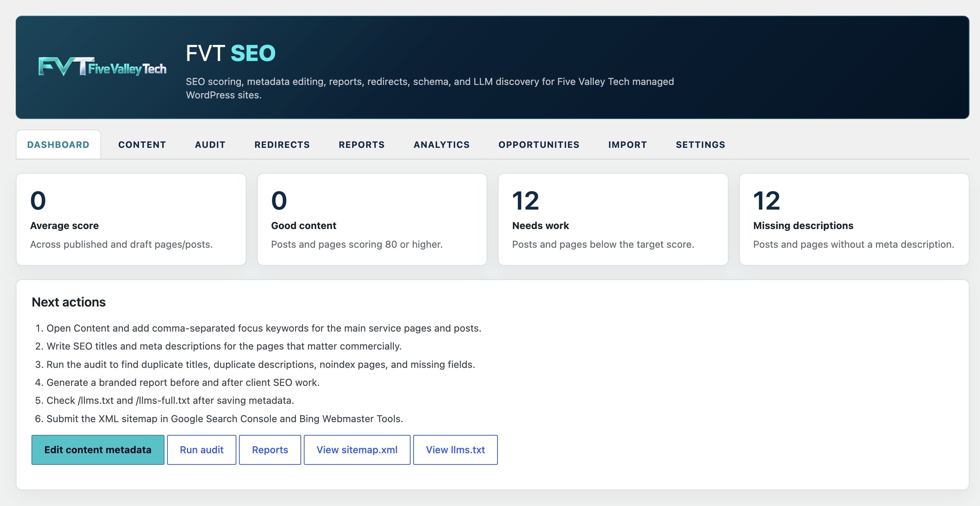Open the Content tab
Screen dimensions: 980x506
click(x=142, y=144)
